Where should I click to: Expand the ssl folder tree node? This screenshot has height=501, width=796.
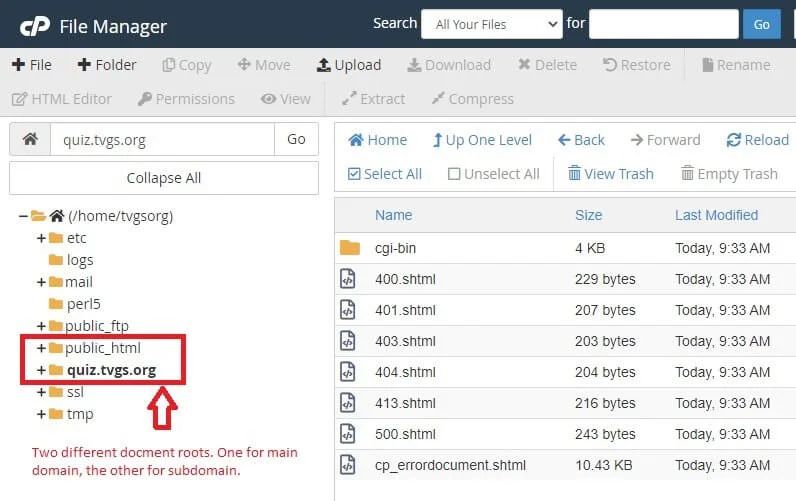(41, 392)
